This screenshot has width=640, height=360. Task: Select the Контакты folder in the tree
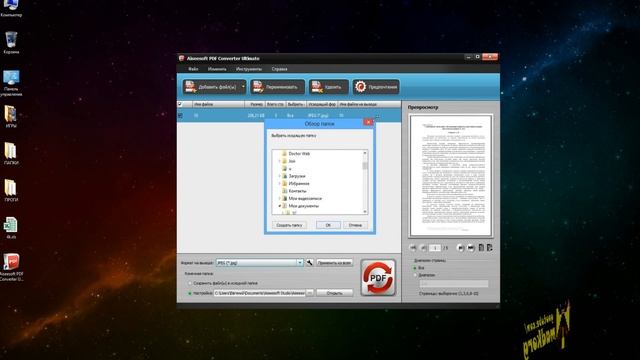(x=297, y=191)
